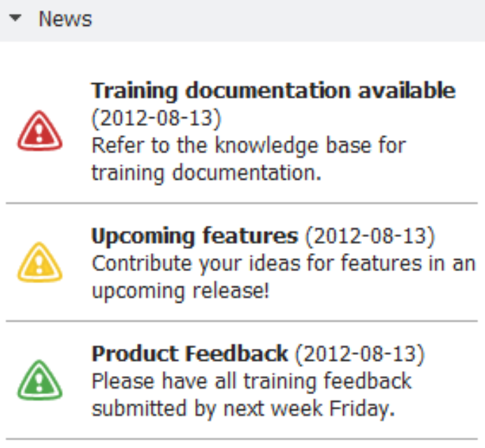Click the 'training documentation.' description line
Screen dimensions: 485x448
206,173
